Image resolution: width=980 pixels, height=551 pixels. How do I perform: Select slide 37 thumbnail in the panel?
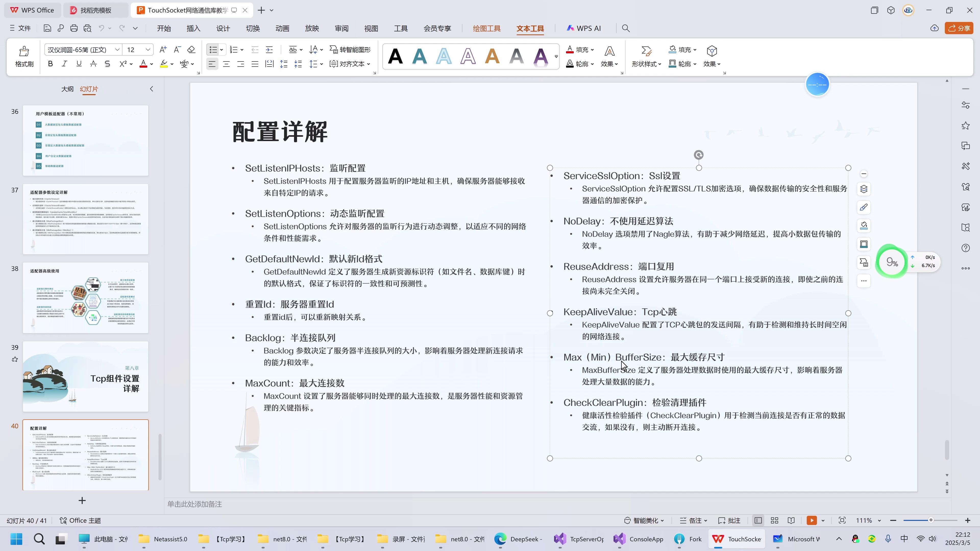click(x=85, y=219)
